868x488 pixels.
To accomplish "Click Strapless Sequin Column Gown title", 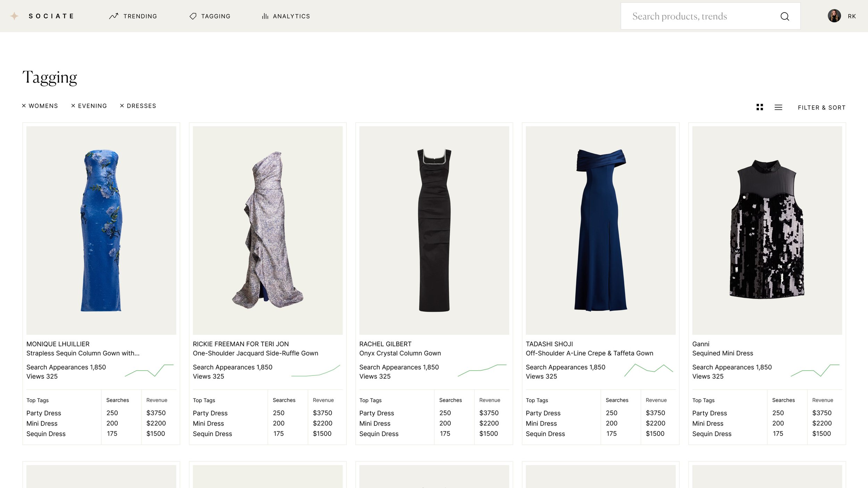I will [83, 353].
